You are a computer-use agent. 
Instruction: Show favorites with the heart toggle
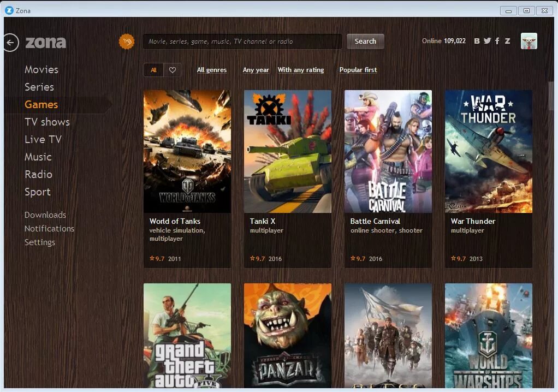pos(172,70)
